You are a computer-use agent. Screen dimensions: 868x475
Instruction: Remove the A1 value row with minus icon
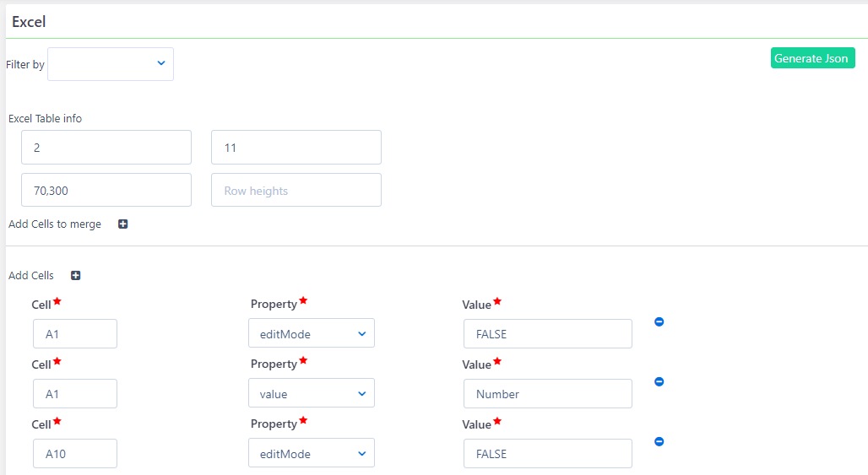[x=659, y=381]
